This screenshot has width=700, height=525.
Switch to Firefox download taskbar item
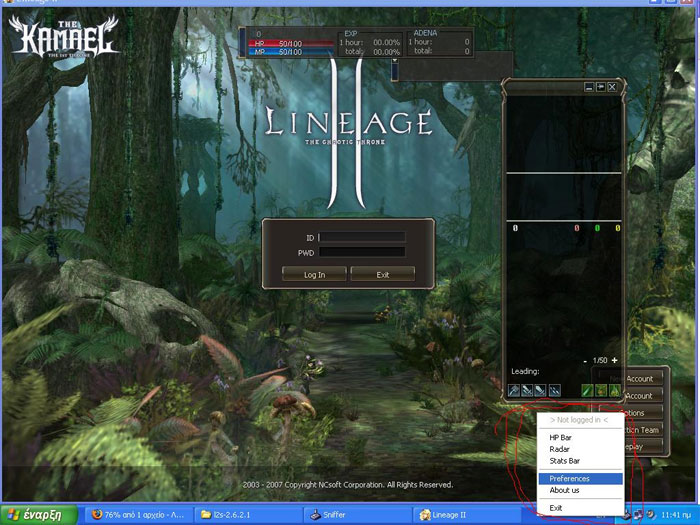coord(139,515)
